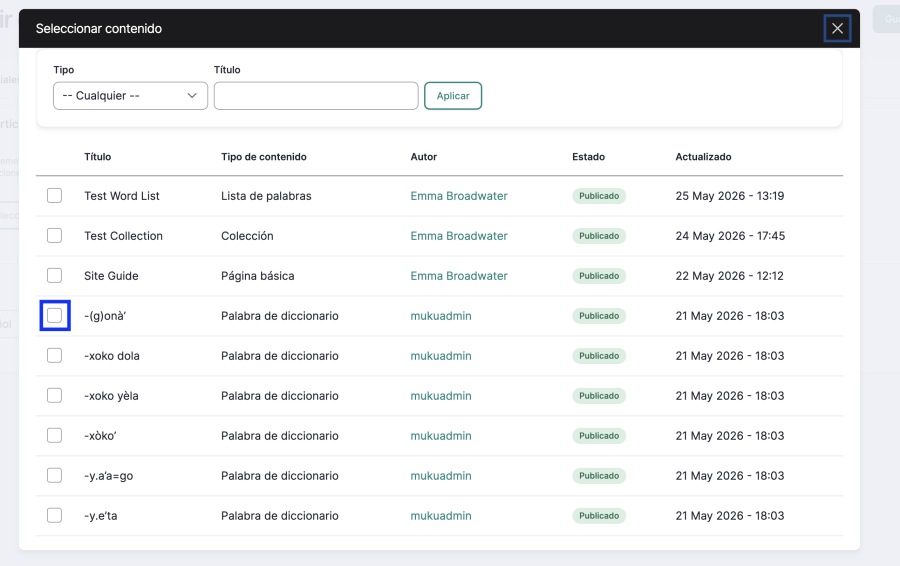Select the -xòko' row checkbox
The width and height of the screenshot is (900, 566).
[55, 436]
